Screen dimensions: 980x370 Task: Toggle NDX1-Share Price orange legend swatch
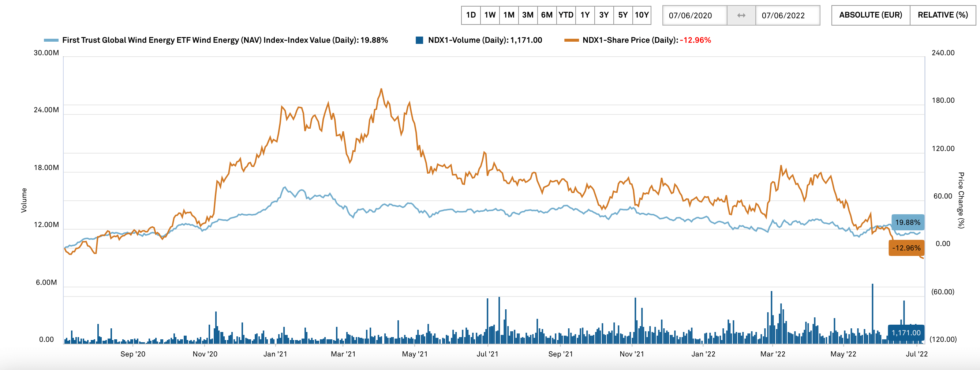point(571,40)
